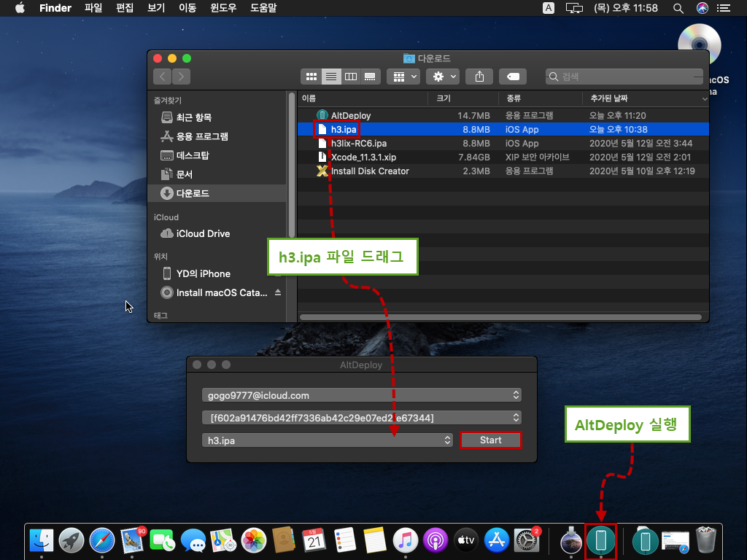Open Messages from the Dock
This screenshot has width=747, height=560.
(193, 540)
